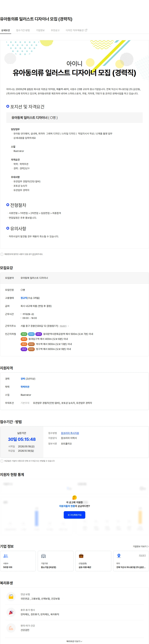The image size is (149, 644).
Task: Click the 전북 익산시 하나로3길 25 location text
Action: point(131,567)
